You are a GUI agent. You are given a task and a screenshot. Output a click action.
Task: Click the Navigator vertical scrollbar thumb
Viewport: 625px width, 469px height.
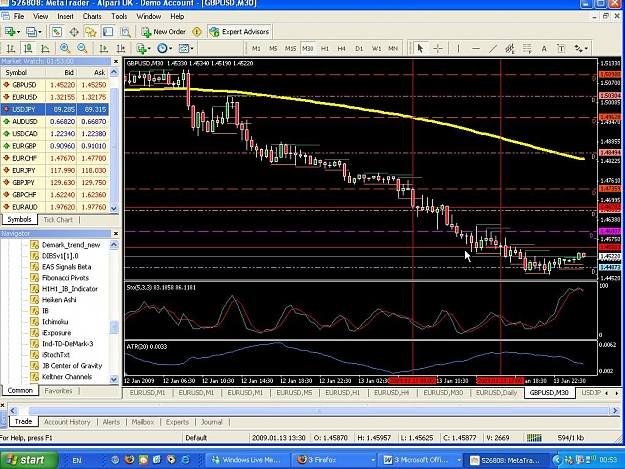(x=114, y=327)
